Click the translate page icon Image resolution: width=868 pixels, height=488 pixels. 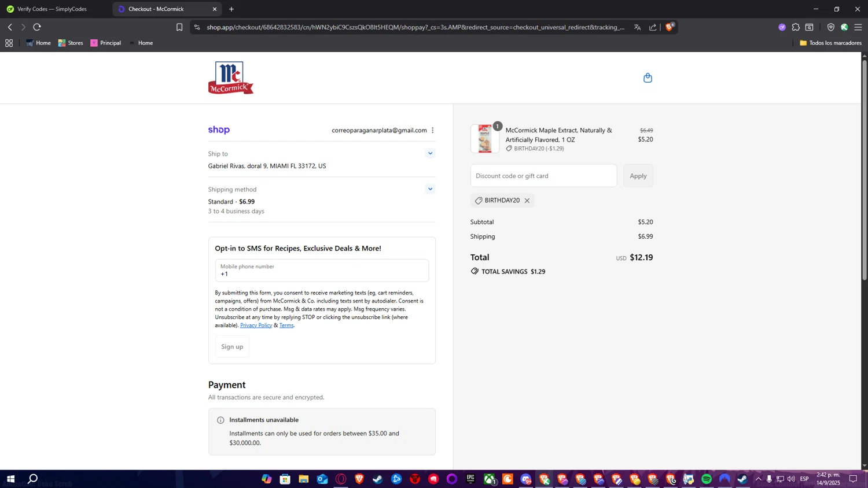[x=637, y=27]
